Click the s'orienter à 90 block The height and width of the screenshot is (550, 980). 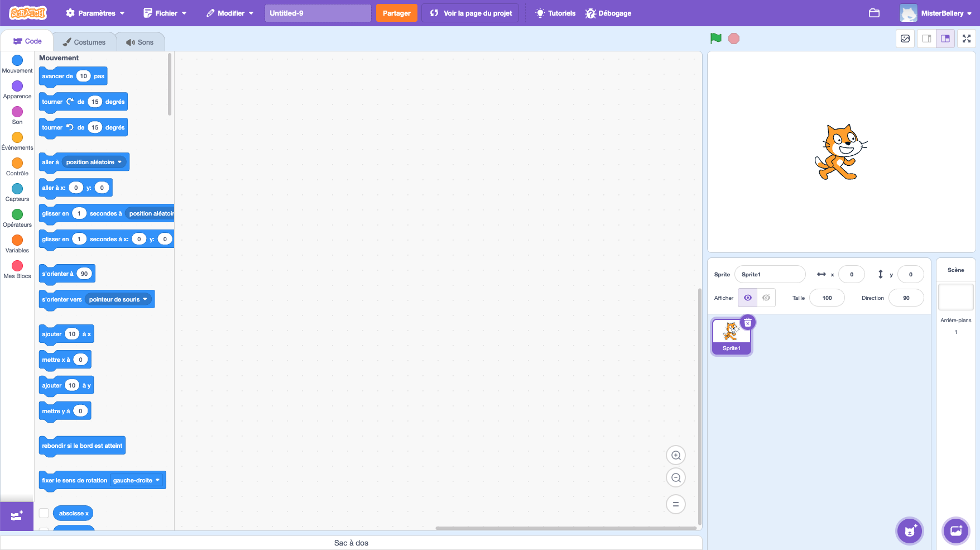67,274
